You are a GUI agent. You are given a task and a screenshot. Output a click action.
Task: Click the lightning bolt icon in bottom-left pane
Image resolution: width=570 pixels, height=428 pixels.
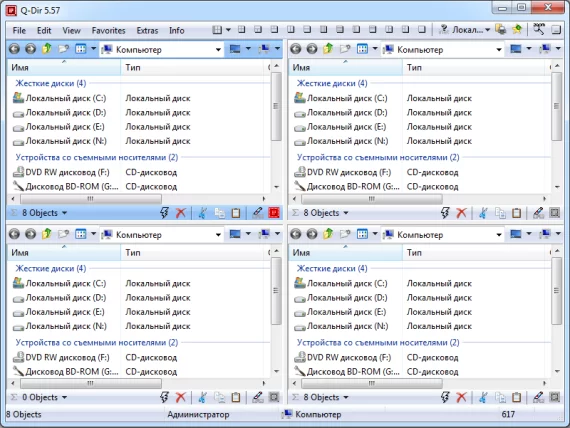164,397
